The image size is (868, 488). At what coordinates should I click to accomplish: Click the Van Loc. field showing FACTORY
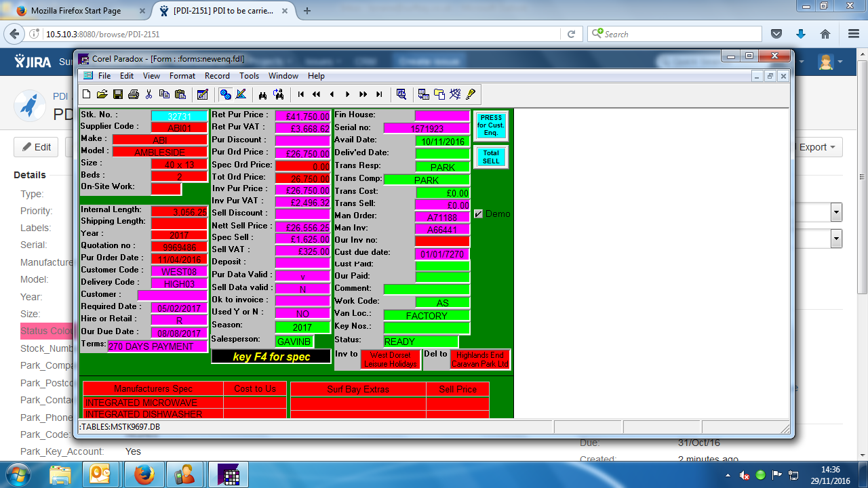tap(427, 315)
